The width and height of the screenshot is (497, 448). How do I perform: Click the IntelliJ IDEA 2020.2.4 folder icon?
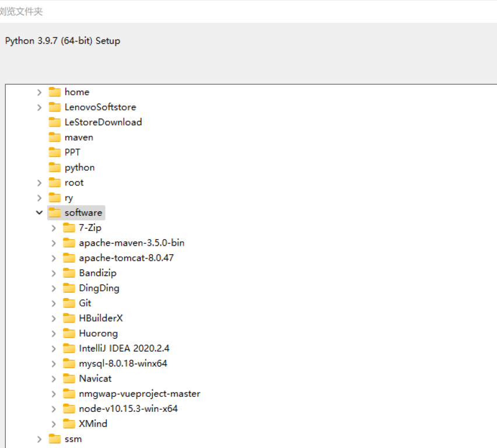click(x=69, y=348)
